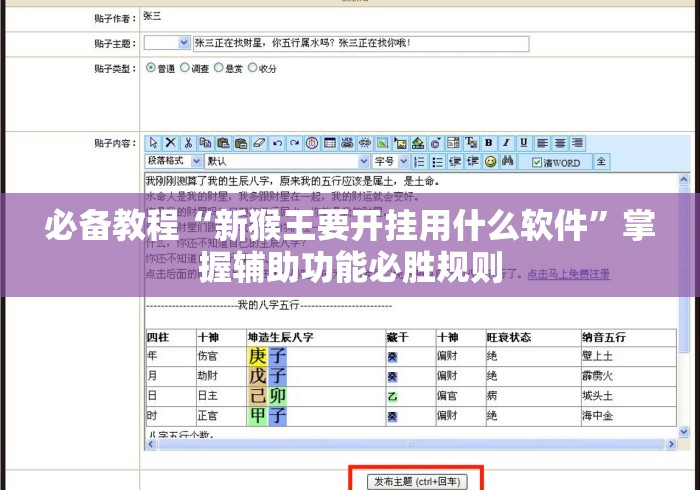Image resolution: width=700 pixels, height=490 pixels.
Task: Click the copy icon in editor toolbar
Action: click(205, 143)
